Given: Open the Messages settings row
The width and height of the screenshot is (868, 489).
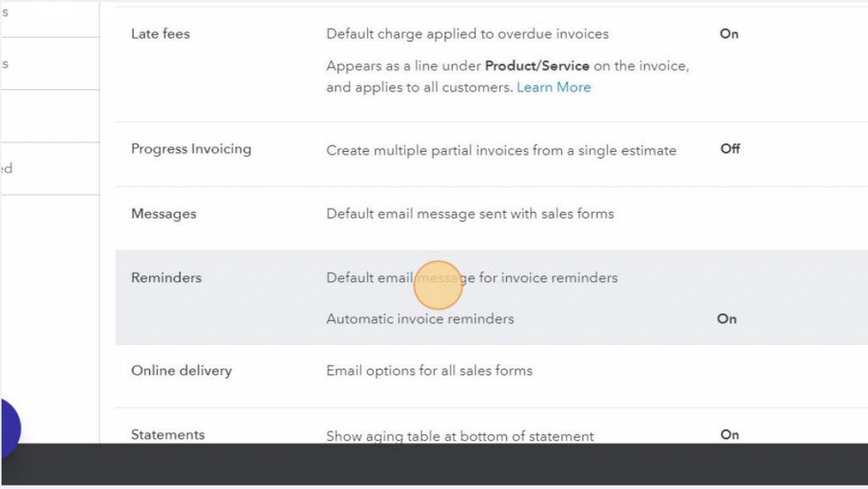Looking at the screenshot, I should tap(164, 214).
